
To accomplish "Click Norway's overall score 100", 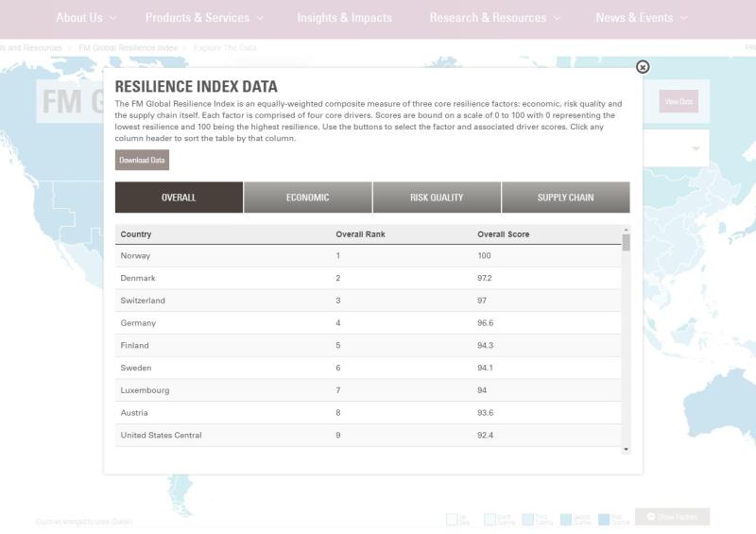I will [484, 256].
